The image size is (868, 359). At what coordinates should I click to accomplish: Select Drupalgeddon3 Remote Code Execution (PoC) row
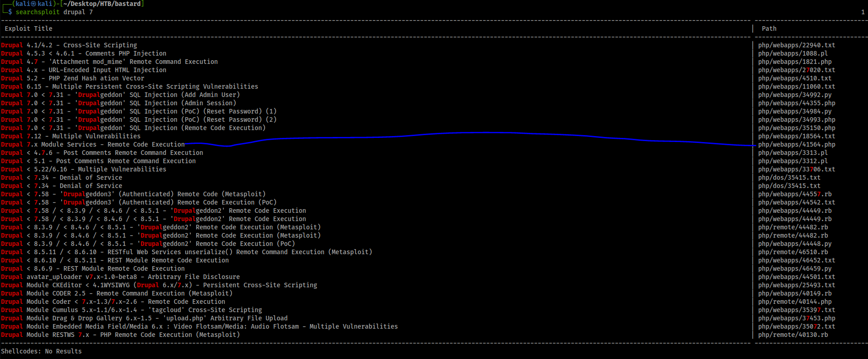coord(139,202)
